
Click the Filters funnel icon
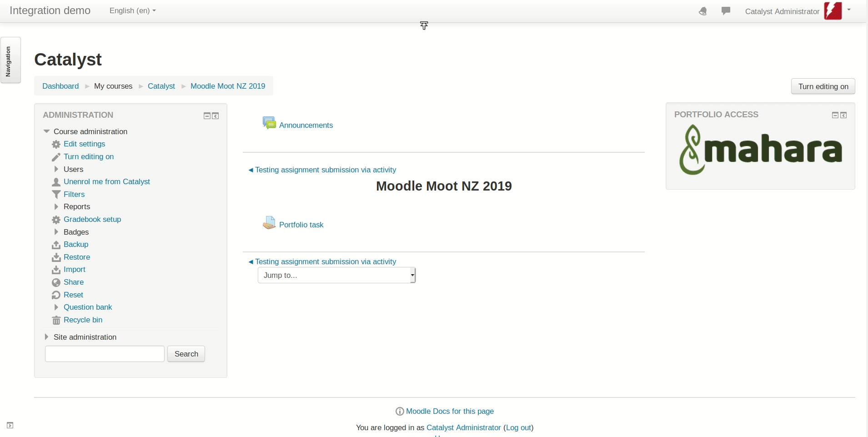[56, 195]
